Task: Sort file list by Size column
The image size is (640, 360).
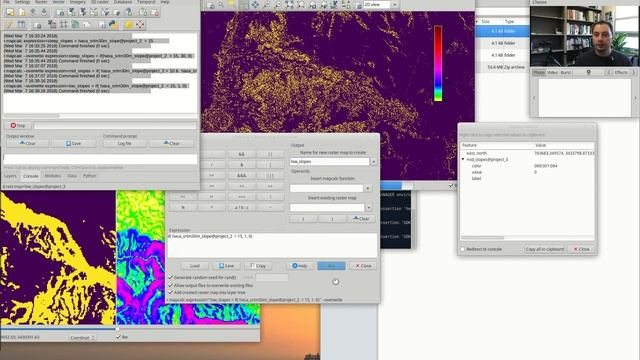Action: [486, 21]
